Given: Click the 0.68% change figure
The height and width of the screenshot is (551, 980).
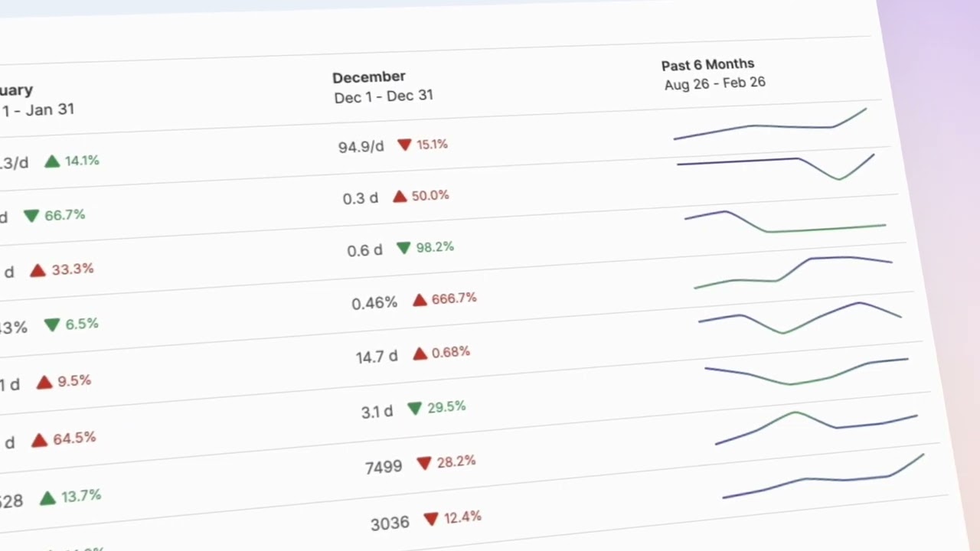Looking at the screenshot, I should [451, 352].
